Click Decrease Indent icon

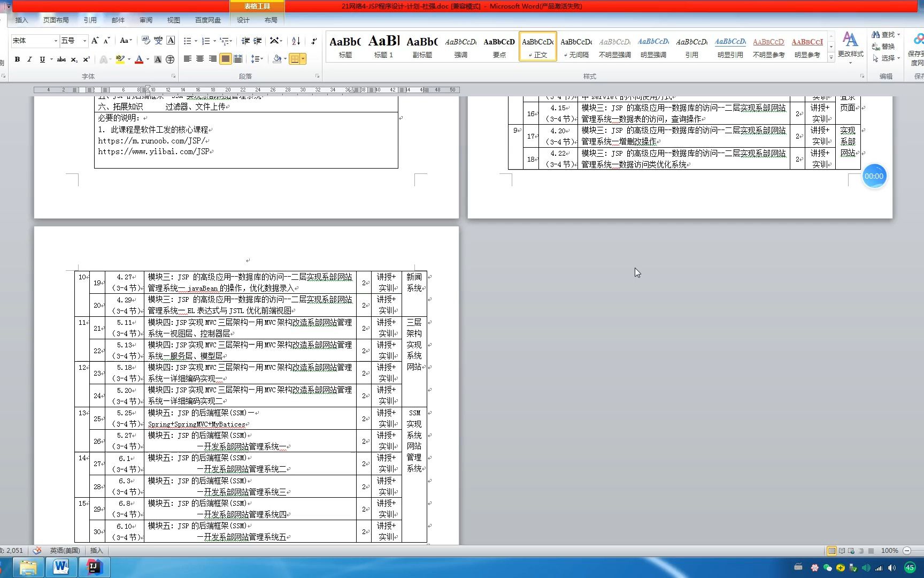coord(245,41)
